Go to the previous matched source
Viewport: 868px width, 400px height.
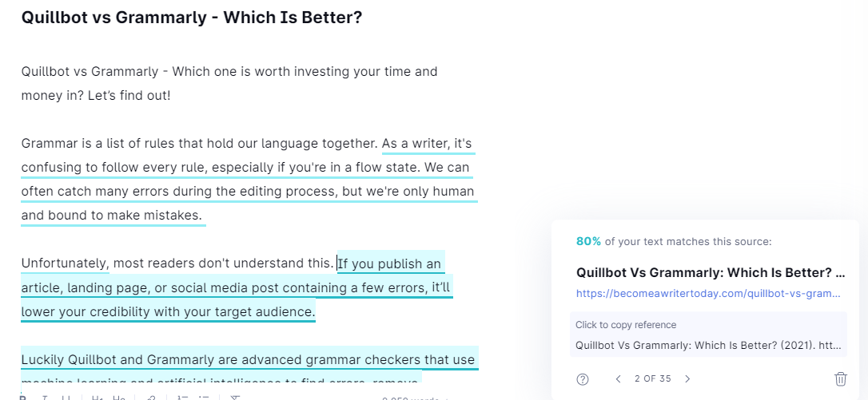[618, 378]
